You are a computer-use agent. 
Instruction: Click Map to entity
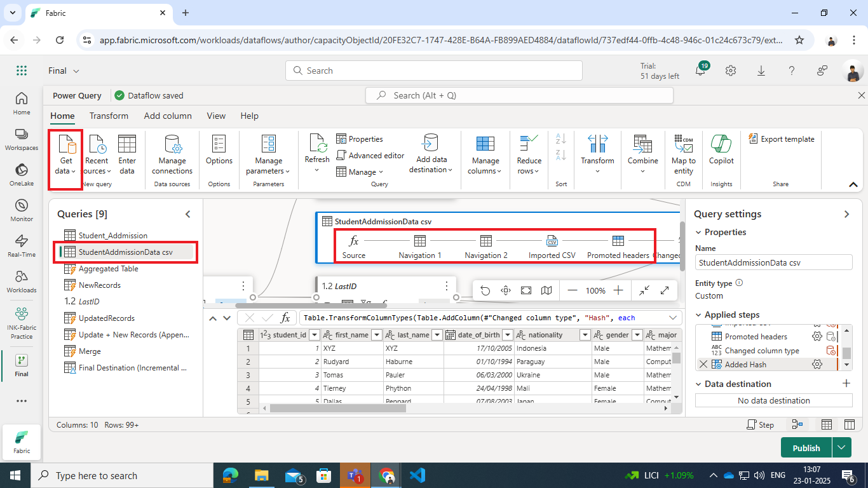point(684,154)
